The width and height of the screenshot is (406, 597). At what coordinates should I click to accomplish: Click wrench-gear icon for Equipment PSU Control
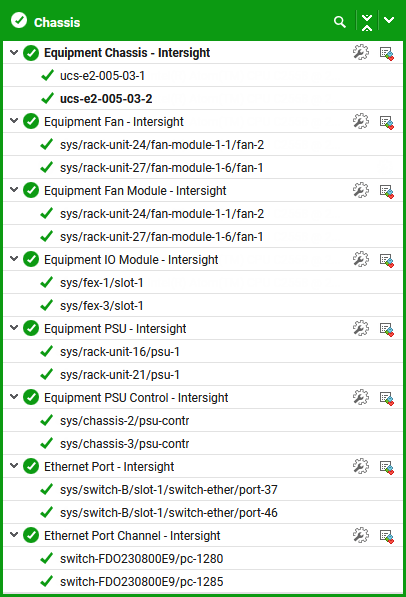[361, 397]
